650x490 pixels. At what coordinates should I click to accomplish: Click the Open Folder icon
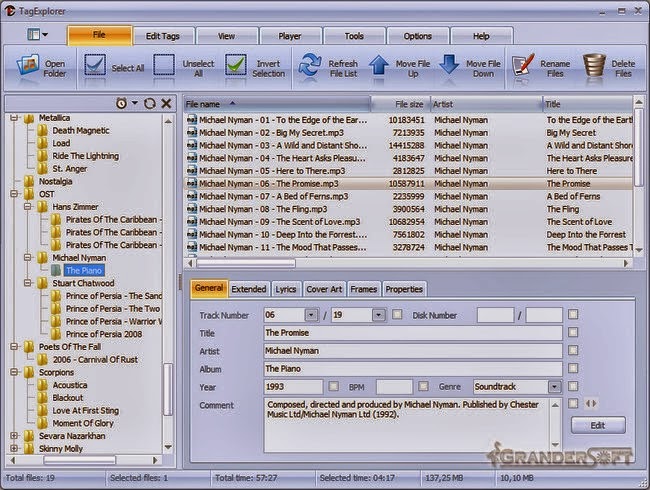[28, 65]
